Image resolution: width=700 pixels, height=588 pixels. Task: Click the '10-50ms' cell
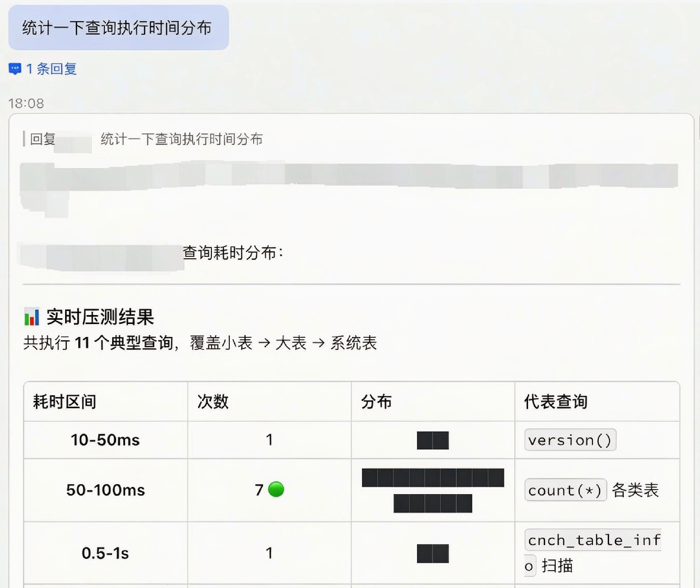tap(105, 440)
